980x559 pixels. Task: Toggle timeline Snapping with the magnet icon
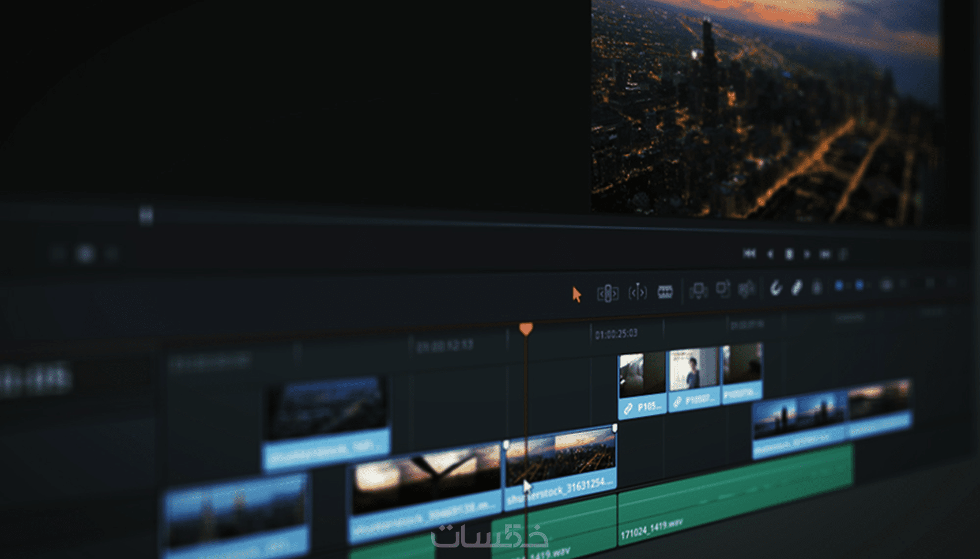[776, 288]
